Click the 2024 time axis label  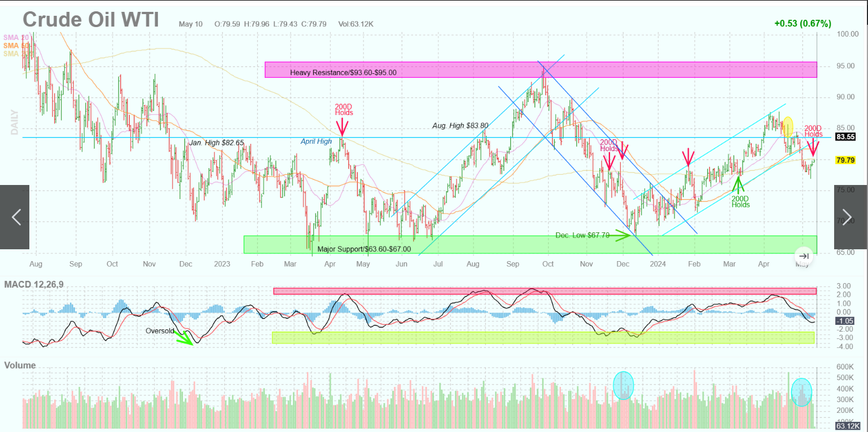coord(657,264)
